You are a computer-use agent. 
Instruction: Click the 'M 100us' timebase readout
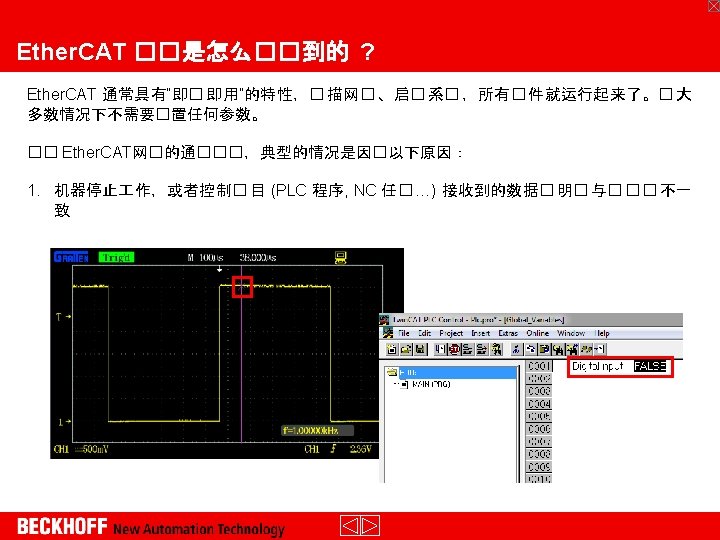[x=205, y=258]
